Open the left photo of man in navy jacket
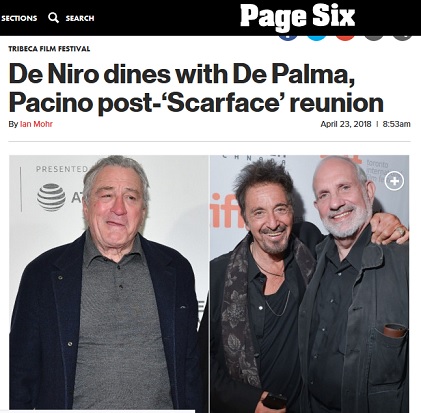This screenshot has width=421, height=413. pyautogui.click(x=109, y=282)
